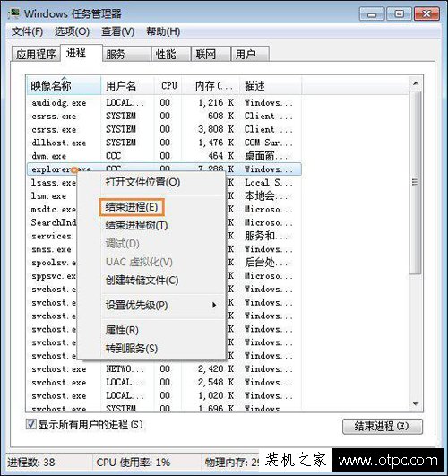The width and height of the screenshot is (448, 476).
Task: Click the CPU 使用率: 1% status entry
Action: coord(134,463)
